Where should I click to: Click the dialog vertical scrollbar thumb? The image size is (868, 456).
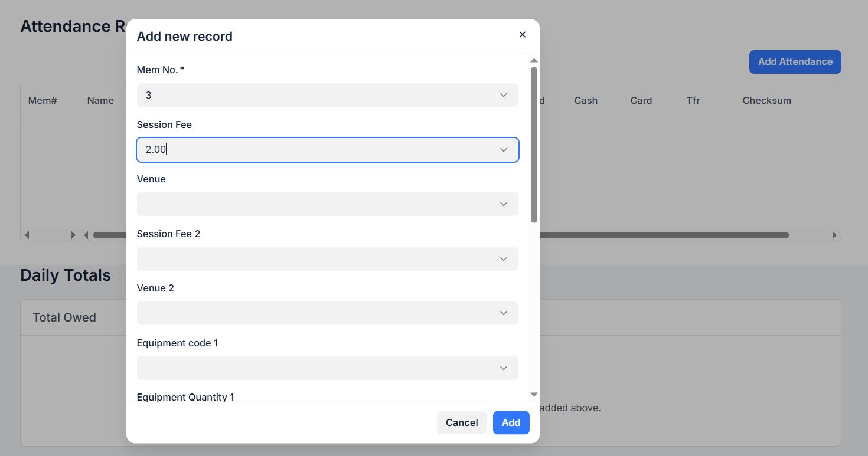(x=534, y=145)
